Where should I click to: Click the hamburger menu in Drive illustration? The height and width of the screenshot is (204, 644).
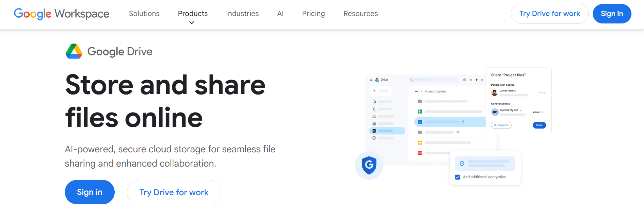371,80
